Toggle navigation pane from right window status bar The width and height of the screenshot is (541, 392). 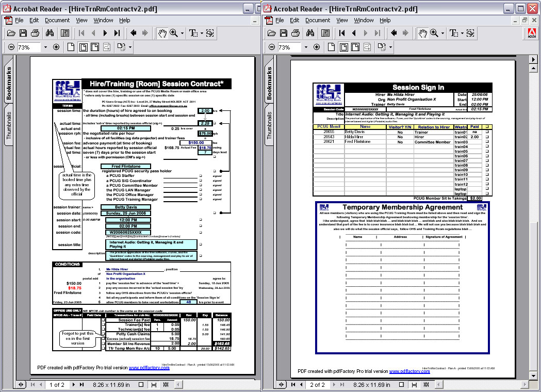282,384
